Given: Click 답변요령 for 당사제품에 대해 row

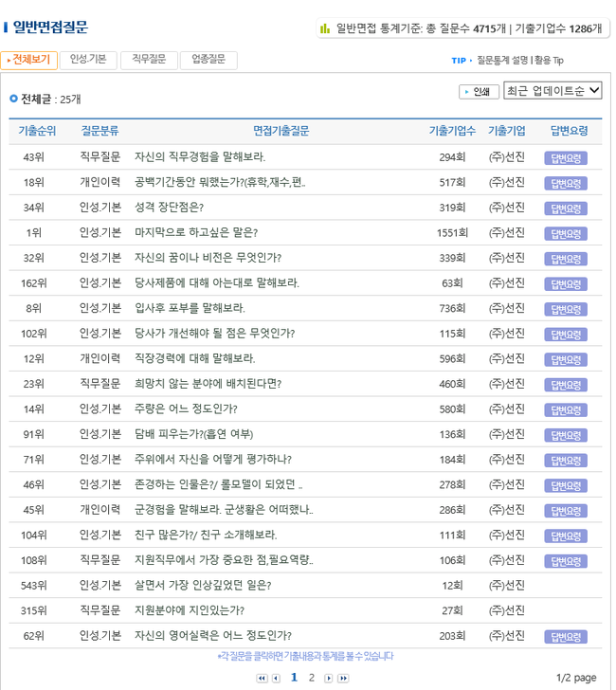Looking at the screenshot, I should click(566, 284).
